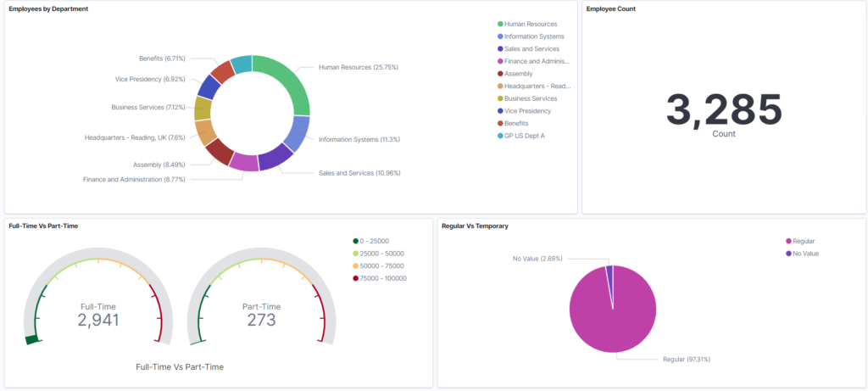Click the Employee Count panel title
Screen dimensions: 868x391
point(611,8)
